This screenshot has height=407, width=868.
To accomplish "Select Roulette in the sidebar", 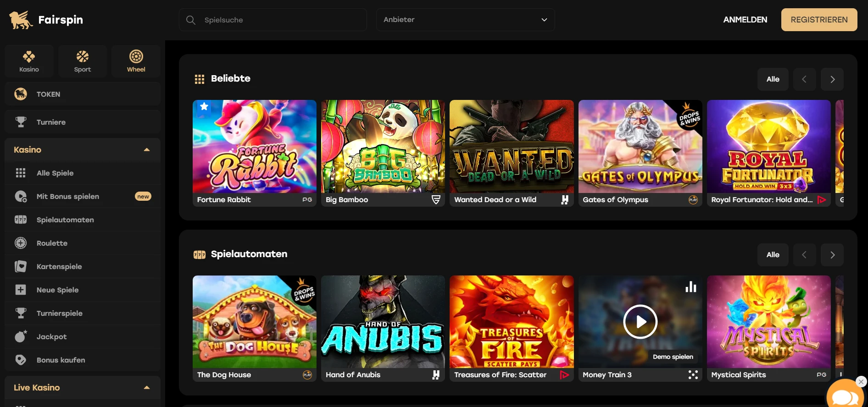I will point(83,243).
